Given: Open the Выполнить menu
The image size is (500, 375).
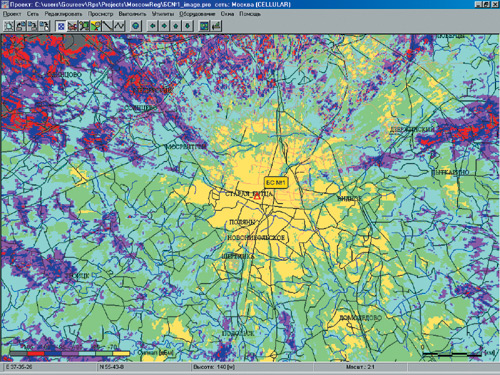Looking at the screenshot, I should [x=132, y=14].
